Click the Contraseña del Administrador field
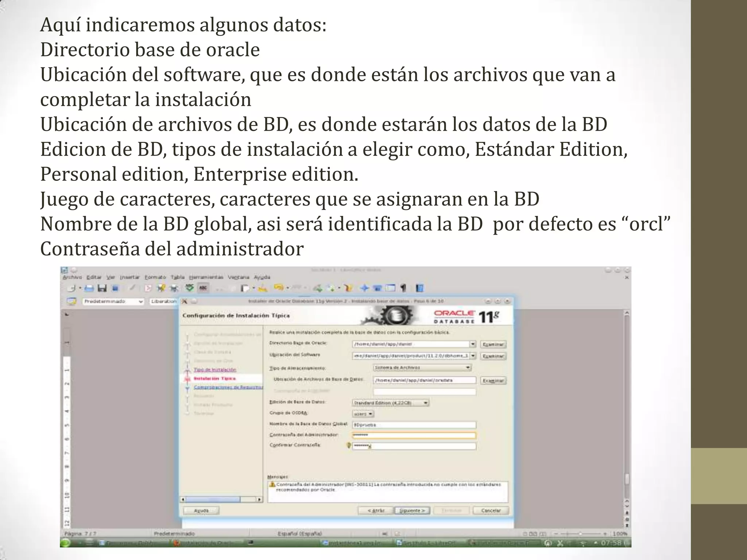 point(414,435)
